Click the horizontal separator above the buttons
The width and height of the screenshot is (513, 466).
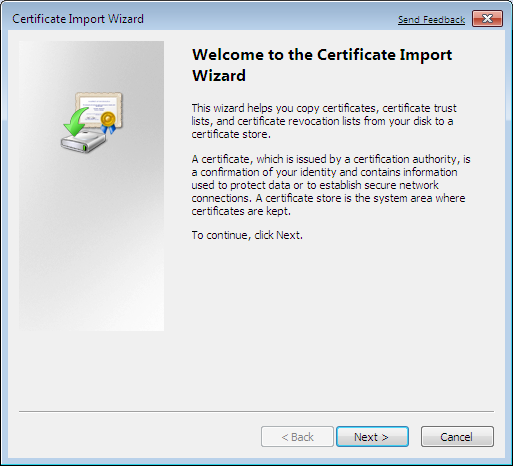[256, 411]
